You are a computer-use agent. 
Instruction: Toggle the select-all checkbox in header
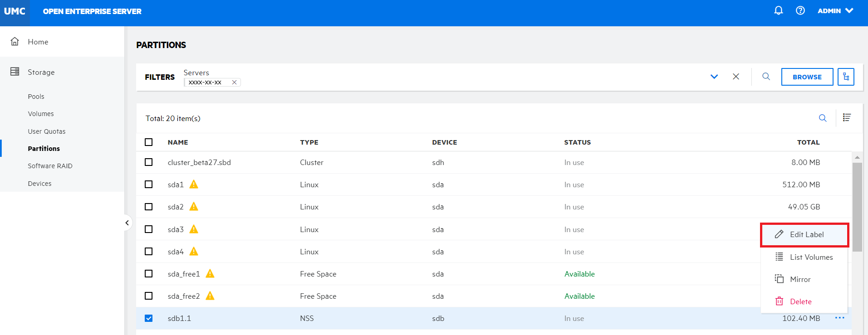pyautogui.click(x=148, y=142)
